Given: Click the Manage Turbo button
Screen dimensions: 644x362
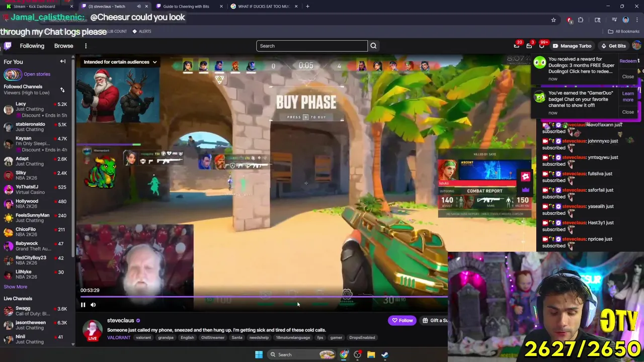Looking at the screenshot, I should pyautogui.click(x=572, y=46).
